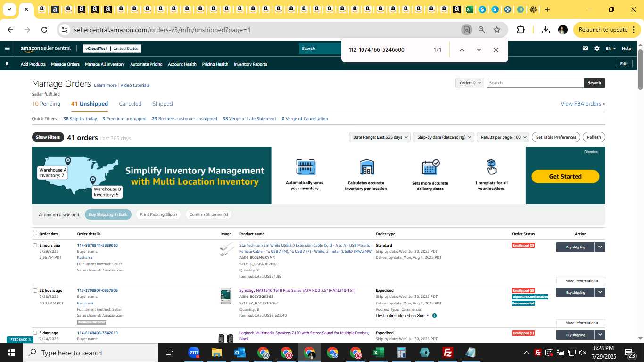Image resolution: width=644 pixels, height=362 pixels.
Task: Open the Seller Central hamburger menu
Action: coord(7,48)
